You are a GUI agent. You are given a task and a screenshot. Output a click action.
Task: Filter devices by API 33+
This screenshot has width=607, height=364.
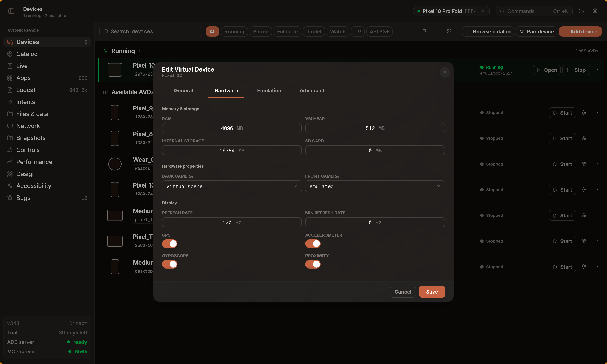379,32
